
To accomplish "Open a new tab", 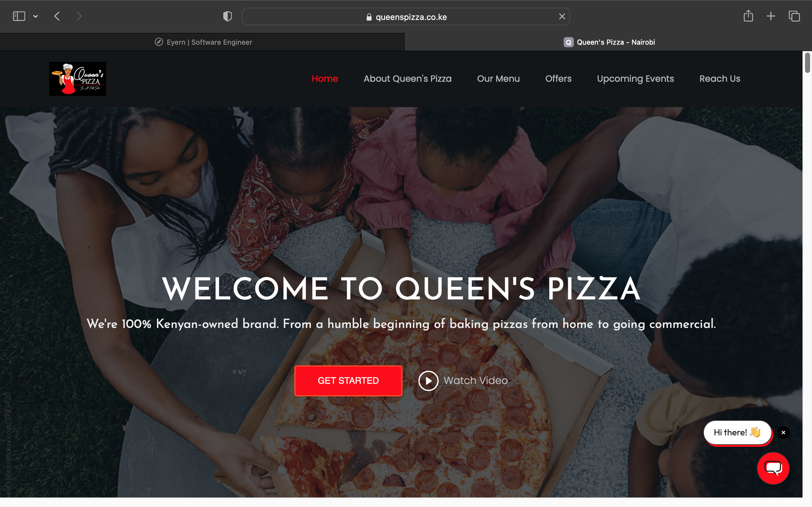I will tap(771, 16).
